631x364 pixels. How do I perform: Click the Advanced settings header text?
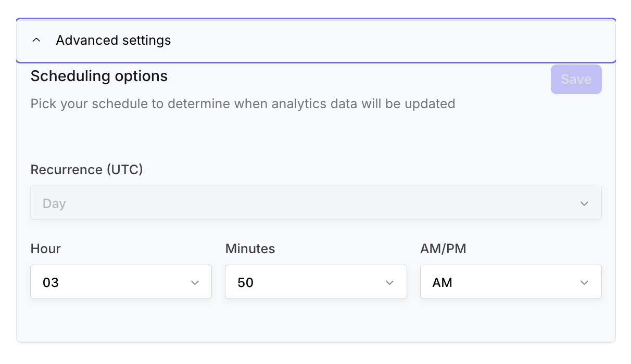(113, 41)
